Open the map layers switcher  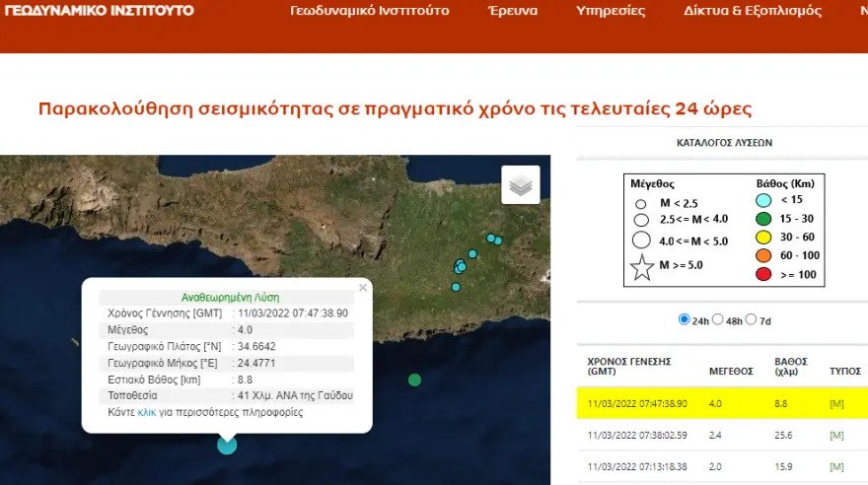[521, 184]
